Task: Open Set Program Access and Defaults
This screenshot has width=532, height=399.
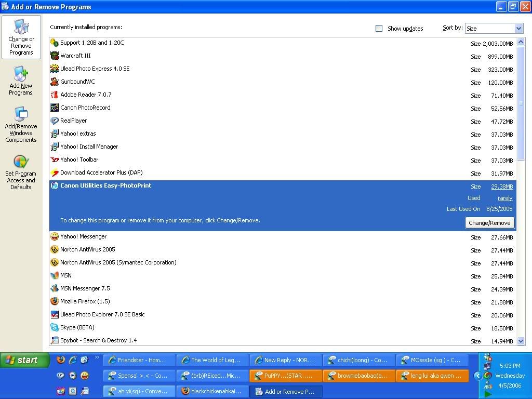Action: point(21,172)
